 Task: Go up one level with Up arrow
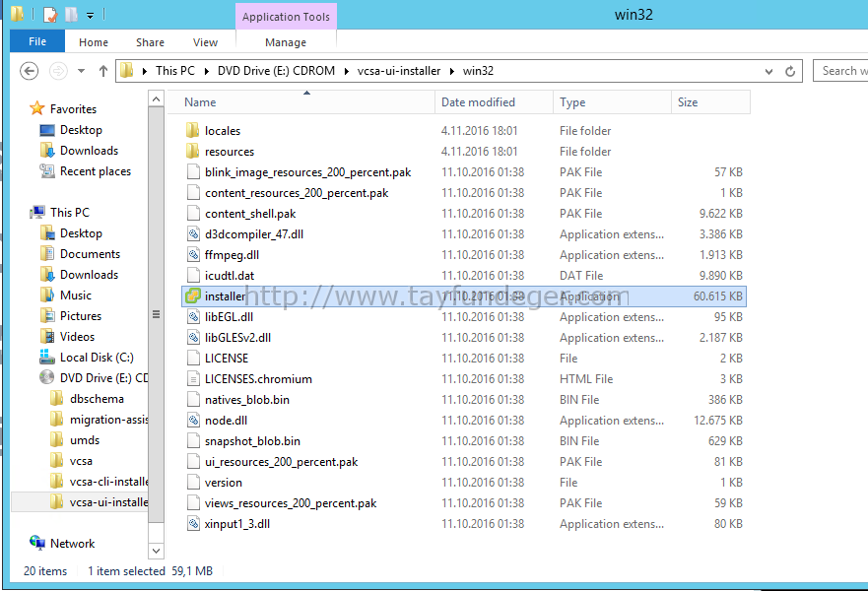(103, 71)
